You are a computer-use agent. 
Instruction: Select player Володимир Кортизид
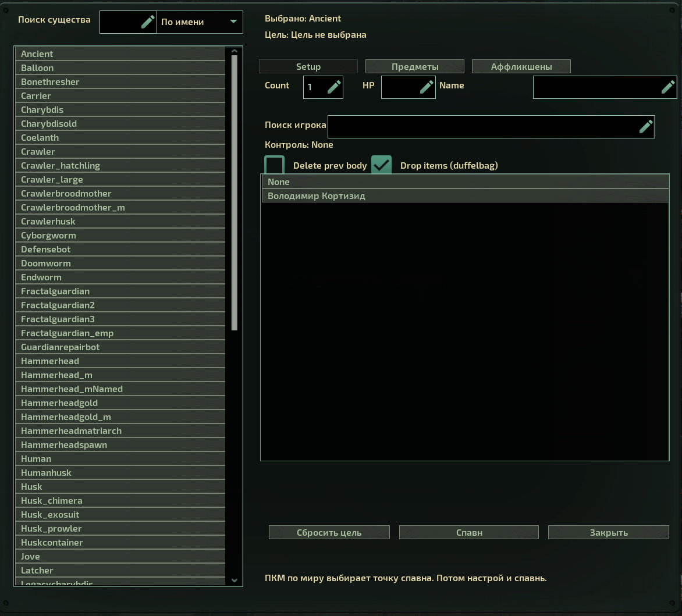[x=465, y=195]
